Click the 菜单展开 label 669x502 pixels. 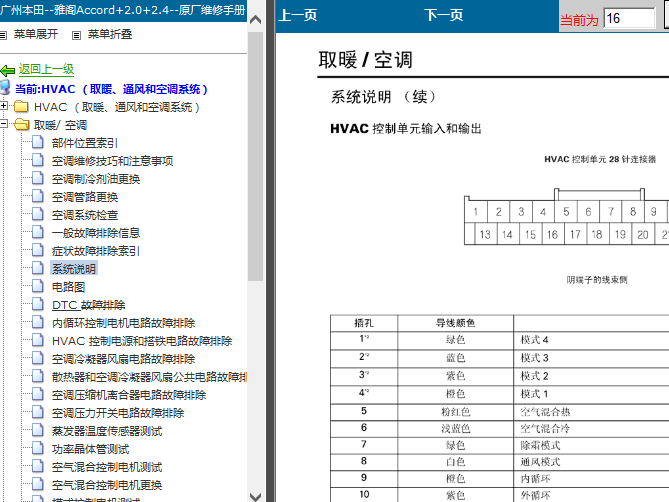(x=36, y=34)
